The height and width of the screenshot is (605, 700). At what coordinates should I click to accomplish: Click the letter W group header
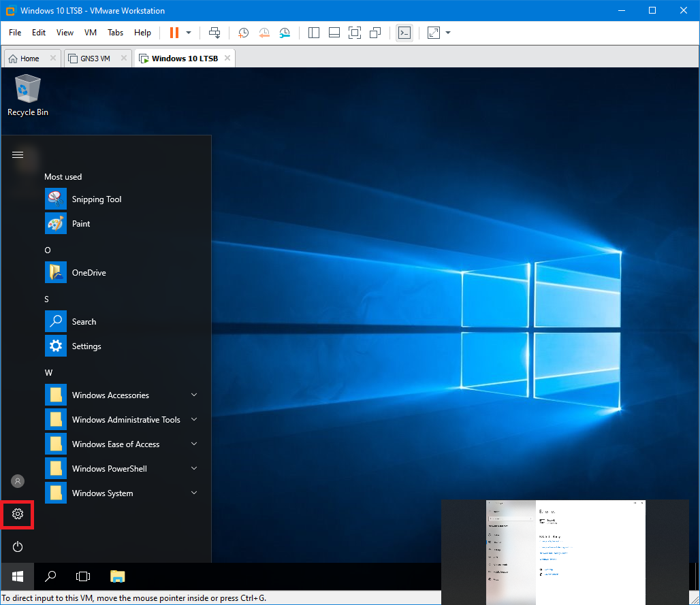pyautogui.click(x=48, y=373)
